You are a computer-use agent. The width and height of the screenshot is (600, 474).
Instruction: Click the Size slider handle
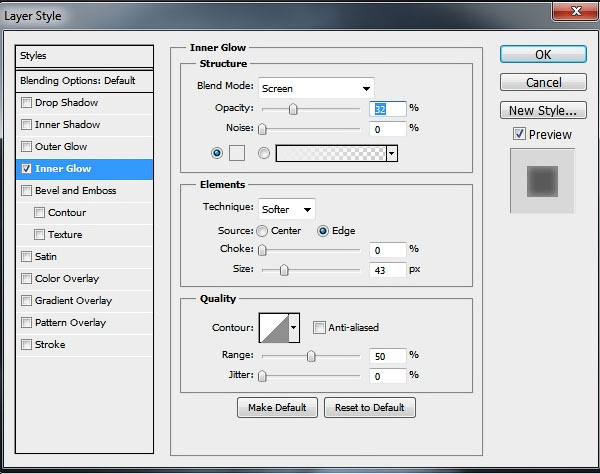point(284,270)
